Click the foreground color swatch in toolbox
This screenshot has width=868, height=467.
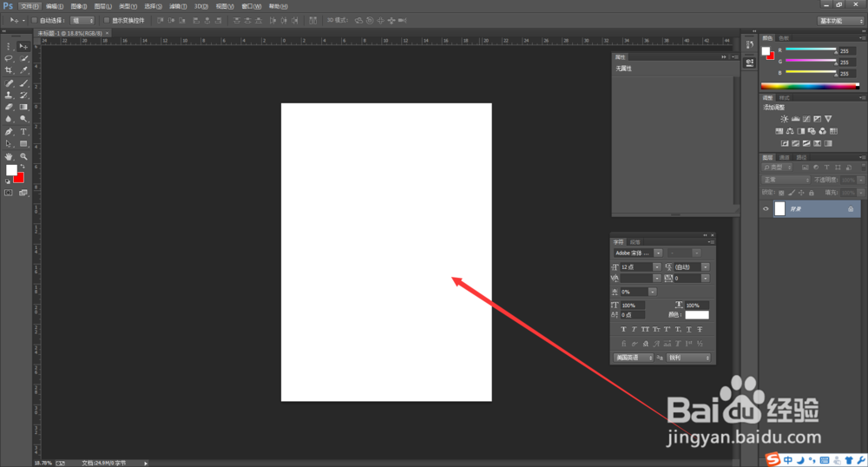coord(11,170)
